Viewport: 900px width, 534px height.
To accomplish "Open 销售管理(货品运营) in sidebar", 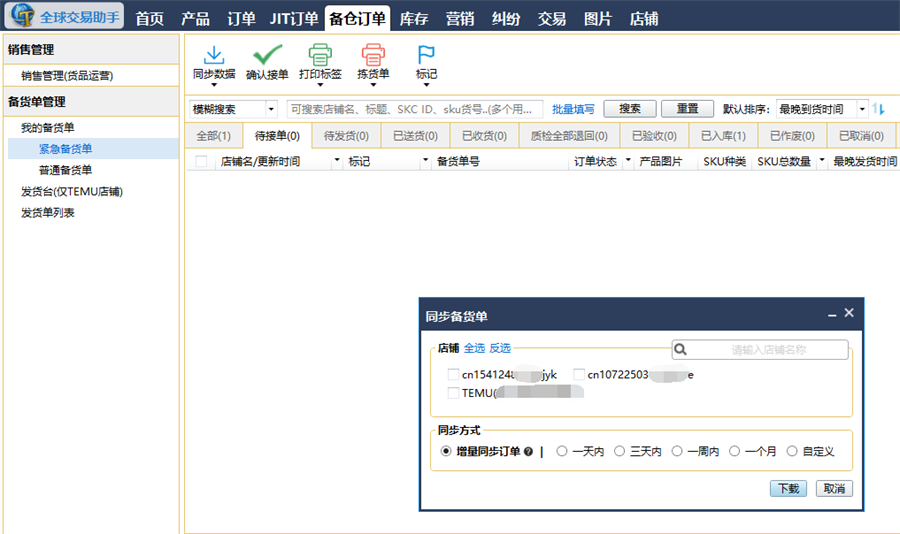I will tap(67, 75).
